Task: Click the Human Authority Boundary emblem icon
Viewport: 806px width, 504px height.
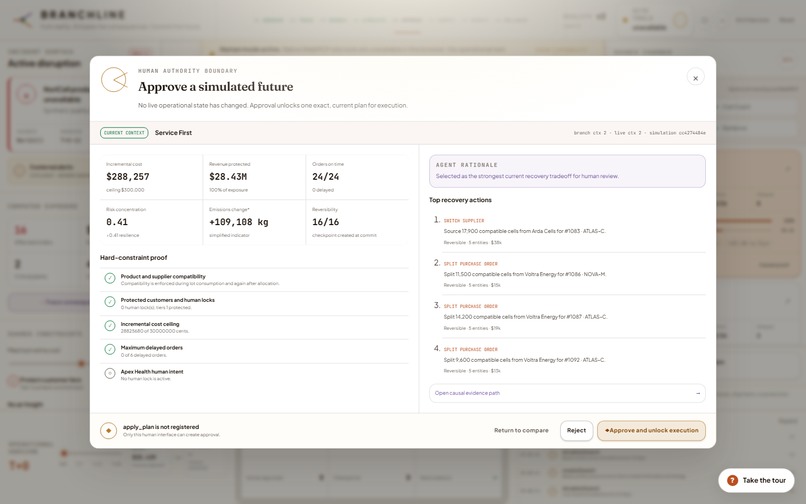Action: point(114,80)
